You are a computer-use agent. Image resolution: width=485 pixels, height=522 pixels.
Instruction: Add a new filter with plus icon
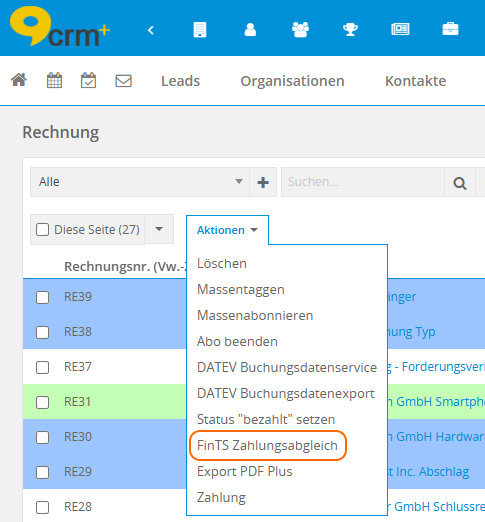pos(263,182)
